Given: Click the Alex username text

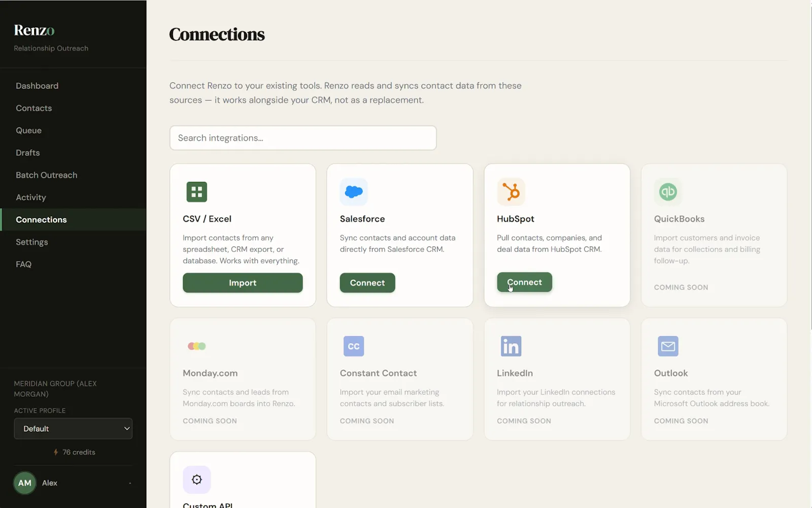Looking at the screenshot, I should coord(50,483).
